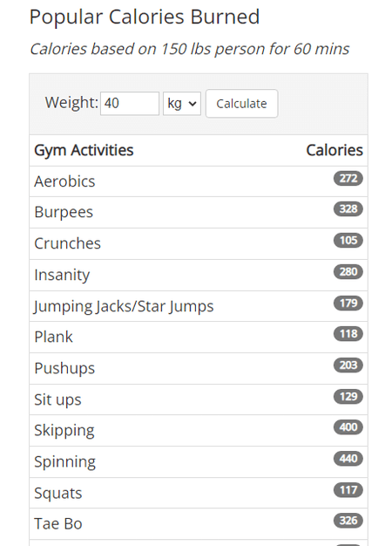Click the Squats activity name

tap(58, 493)
